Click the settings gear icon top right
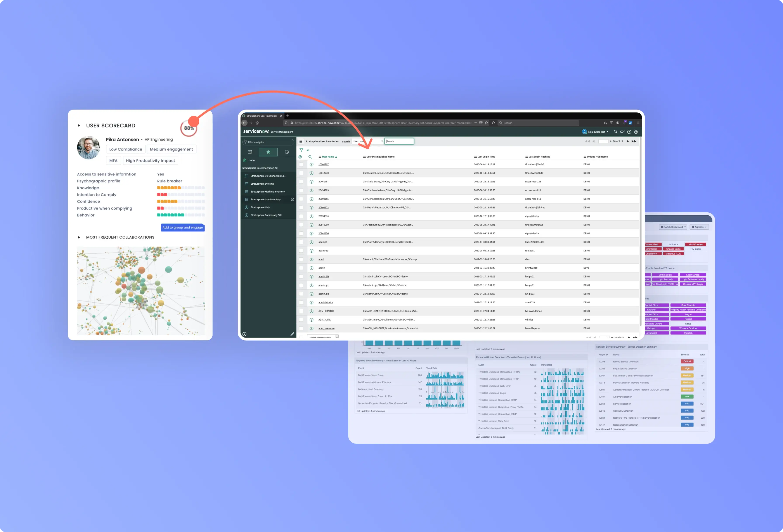The width and height of the screenshot is (783, 532). point(637,131)
